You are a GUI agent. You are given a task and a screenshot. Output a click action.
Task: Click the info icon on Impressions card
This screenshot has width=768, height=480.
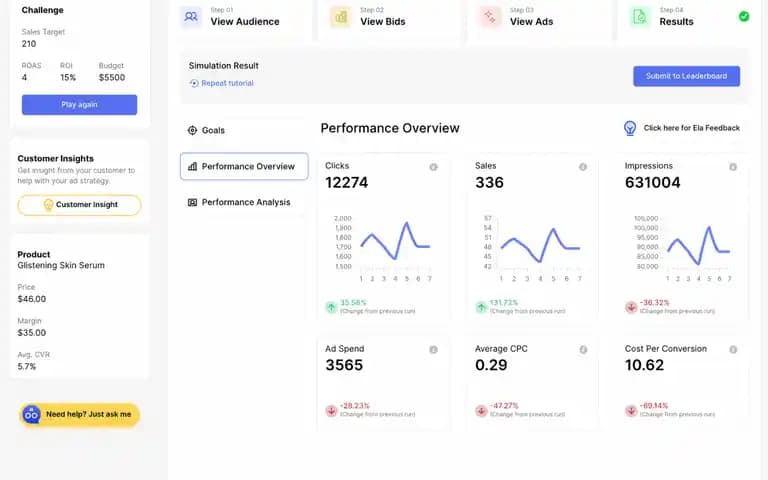click(733, 167)
